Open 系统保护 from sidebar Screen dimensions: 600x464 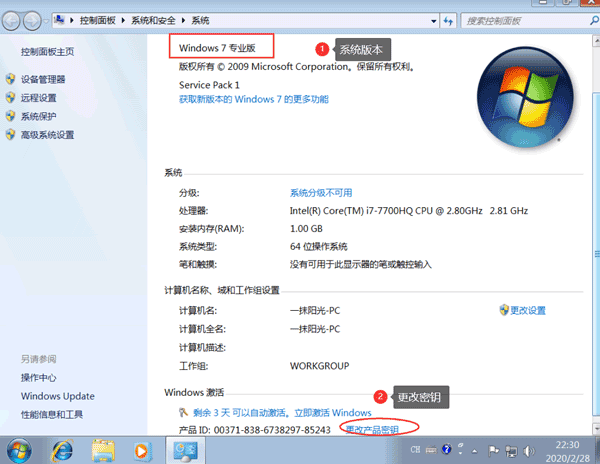[x=39, y=116]
